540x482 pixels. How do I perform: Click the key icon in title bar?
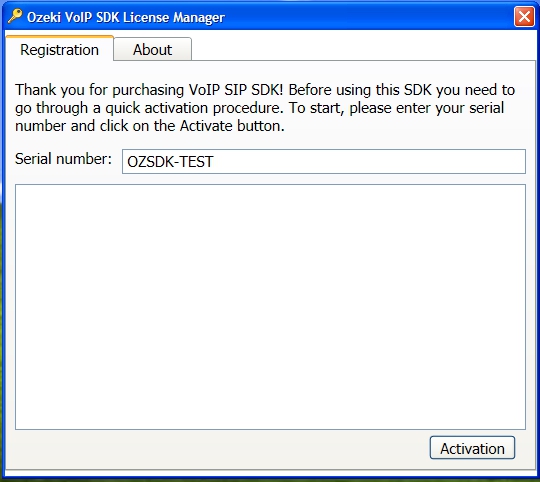pyautogui.click(x=15, y=16)
